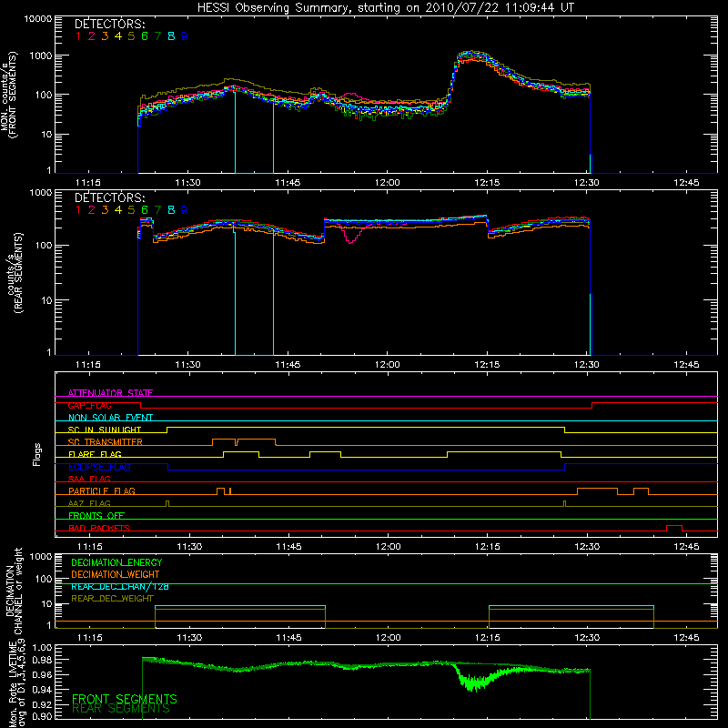The width and height of the screenshot is (728, 728).
Task: Click red detector 1 in the front segments legend
Action: 78,36
